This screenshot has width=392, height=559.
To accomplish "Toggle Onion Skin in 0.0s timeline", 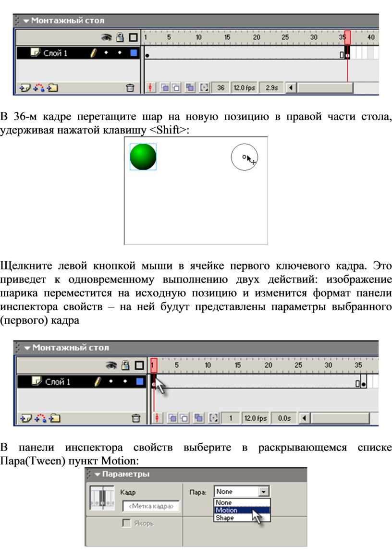I will [x=172, y=418].
